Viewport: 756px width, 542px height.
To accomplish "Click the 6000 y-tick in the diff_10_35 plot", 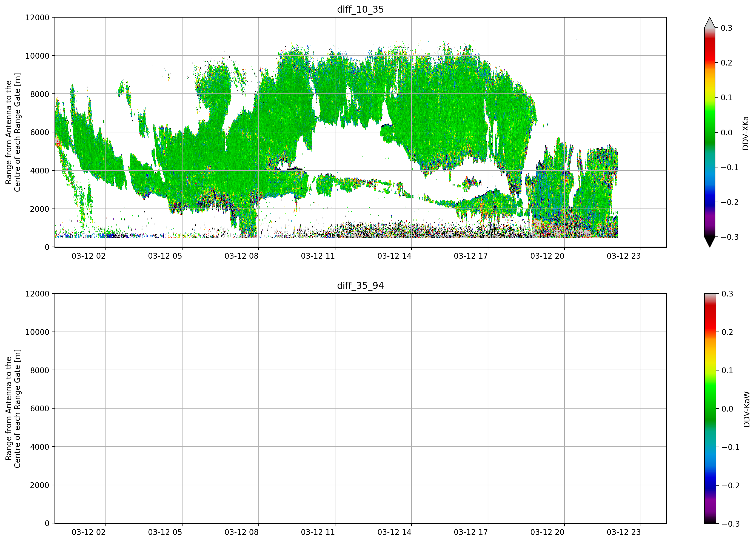I will point(39,132).
